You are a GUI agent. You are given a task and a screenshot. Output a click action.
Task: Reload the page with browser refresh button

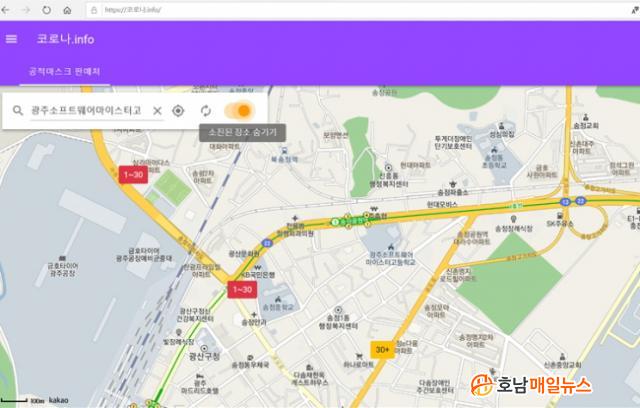tap(48, 9)
